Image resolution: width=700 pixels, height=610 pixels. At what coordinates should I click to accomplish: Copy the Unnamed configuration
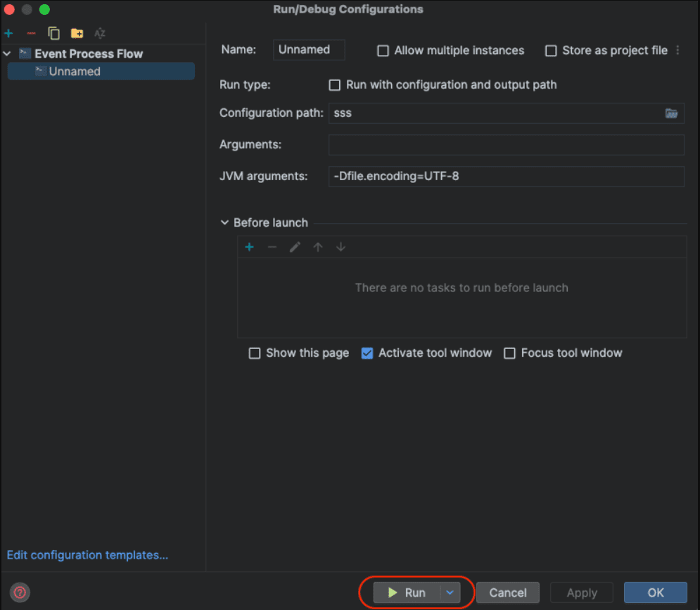click(53, 33)
